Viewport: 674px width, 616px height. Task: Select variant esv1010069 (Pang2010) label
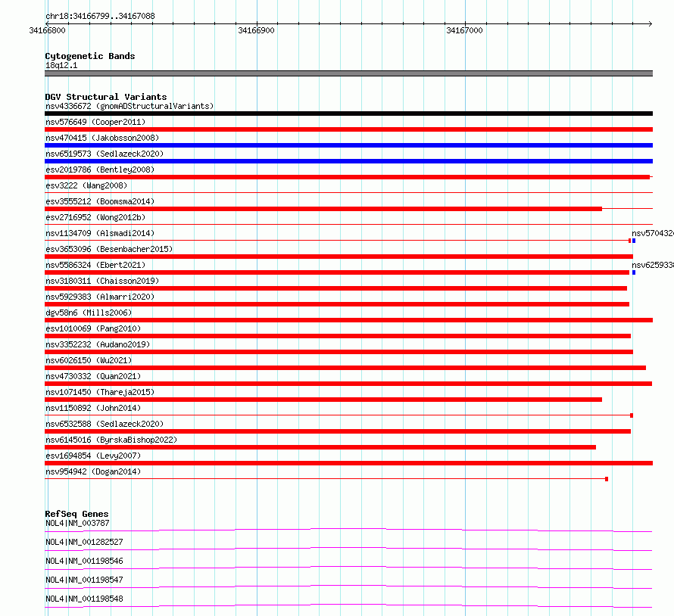pos(93,328)
